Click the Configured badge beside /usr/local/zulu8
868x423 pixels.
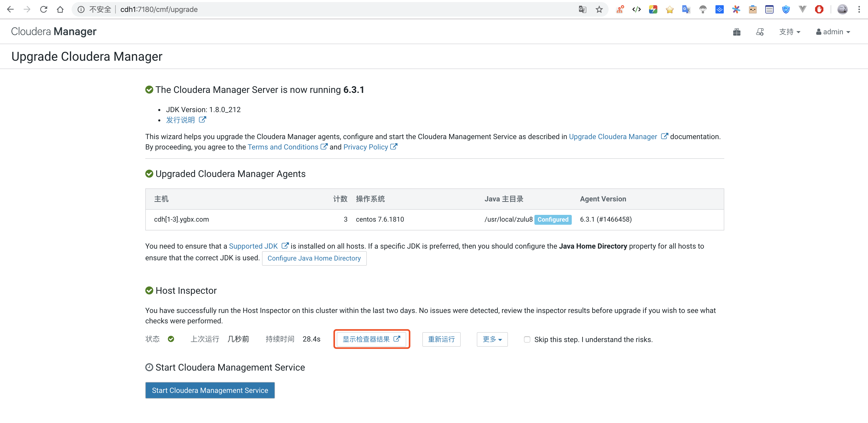553,220
